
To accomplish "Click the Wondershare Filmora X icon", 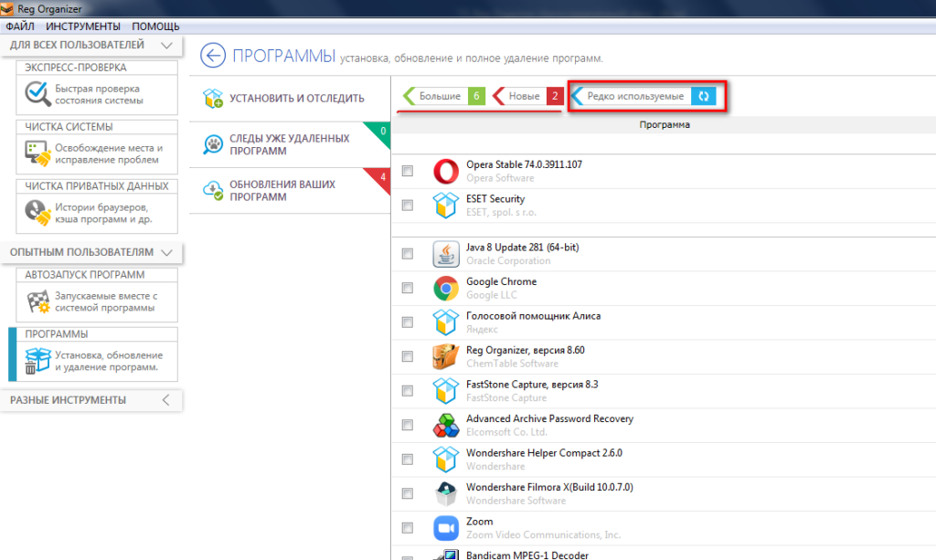I will tap(445, 493).
